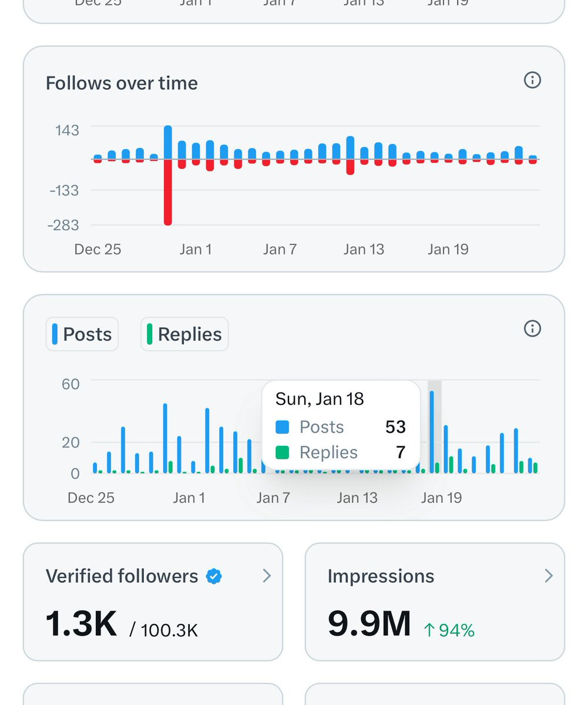Toggle the Posts series in the chart

[x=82, y=334]
